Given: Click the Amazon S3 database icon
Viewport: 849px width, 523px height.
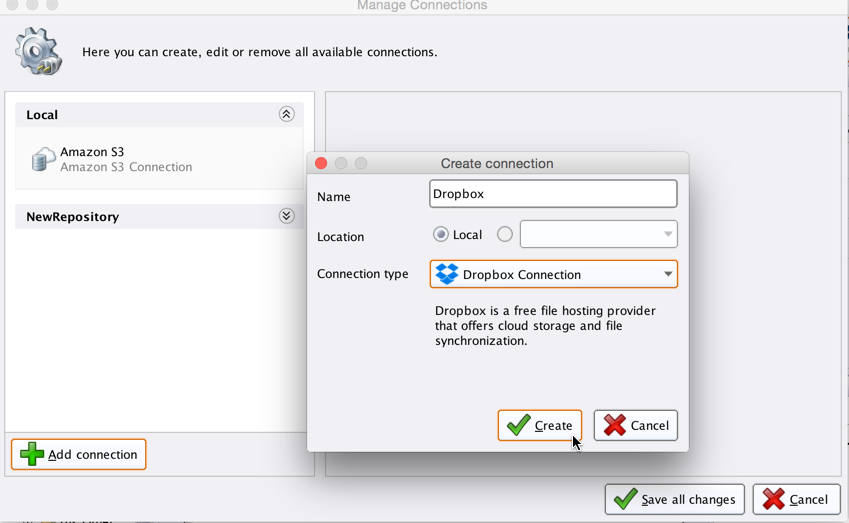Looking at the screenshot, I should pos(43,160).
